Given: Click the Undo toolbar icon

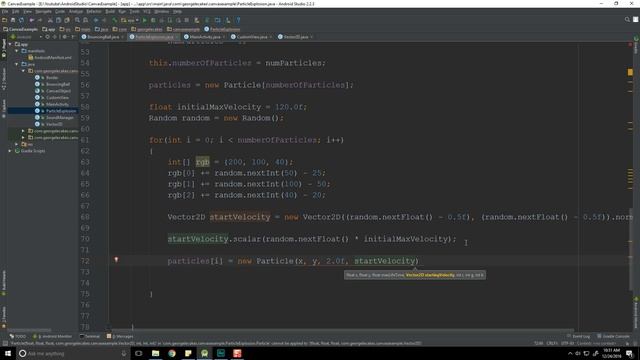Looking at the screenshot, I should coord(31,20).
